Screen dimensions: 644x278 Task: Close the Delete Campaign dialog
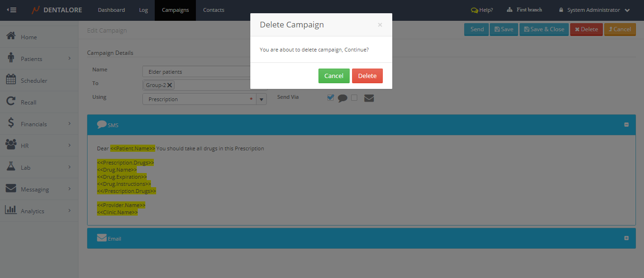pyautogui.click(x=379, y=25)
